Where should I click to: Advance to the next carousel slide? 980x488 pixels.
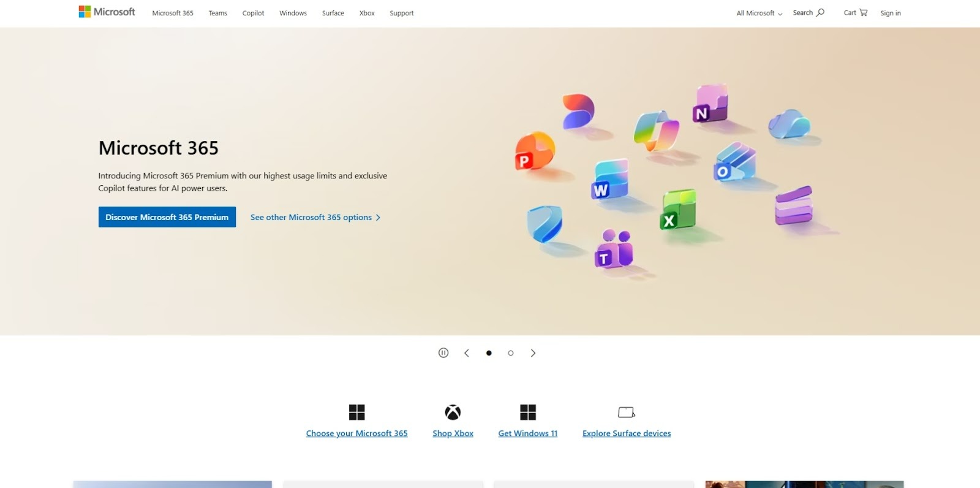[x=533, y=353]
